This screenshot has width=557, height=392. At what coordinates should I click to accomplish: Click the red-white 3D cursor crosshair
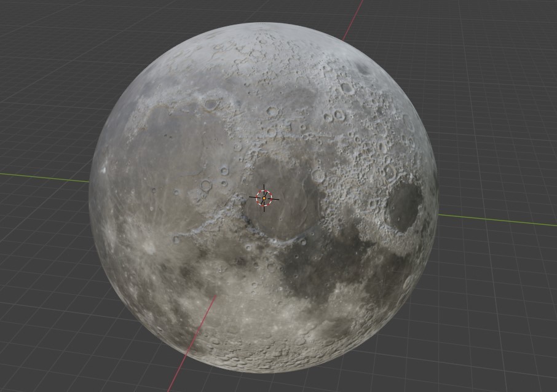tap(264, 198)
